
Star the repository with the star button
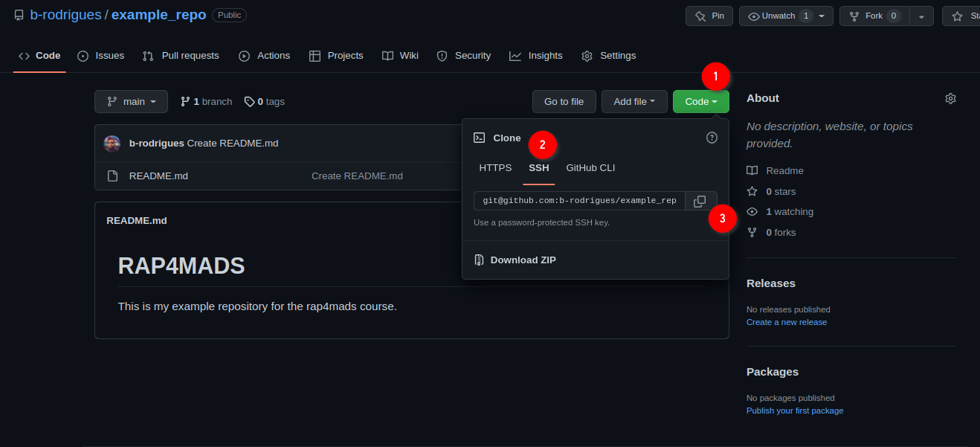pyautogui.click(x=961, y=16)
